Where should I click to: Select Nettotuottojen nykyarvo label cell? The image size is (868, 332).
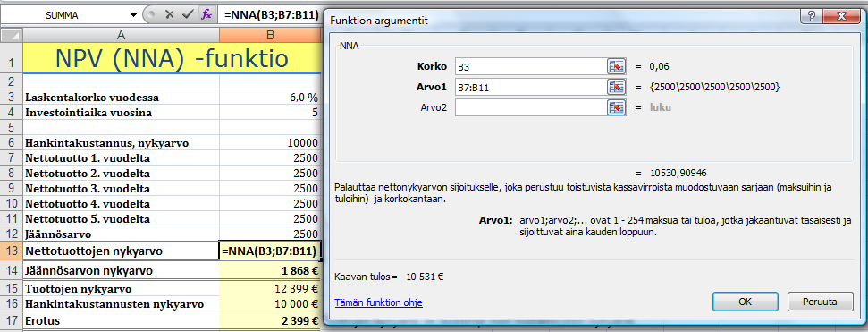point(121,251)
